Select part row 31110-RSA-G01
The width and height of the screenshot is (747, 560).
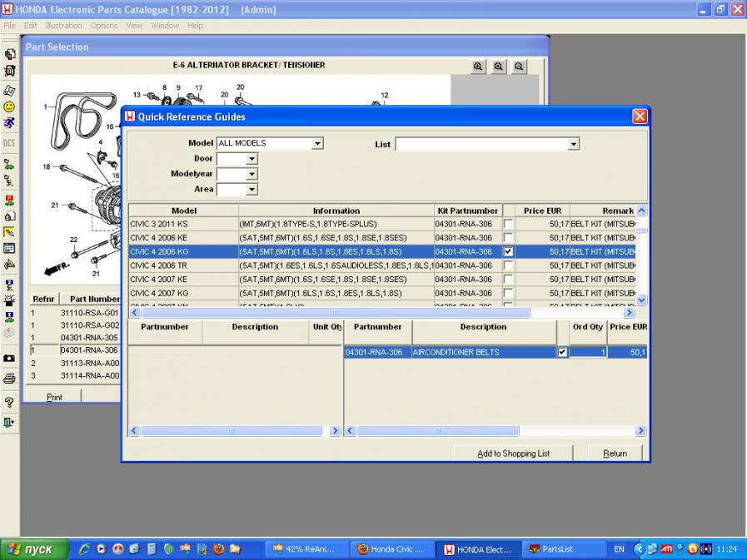(x=75, y=313)
